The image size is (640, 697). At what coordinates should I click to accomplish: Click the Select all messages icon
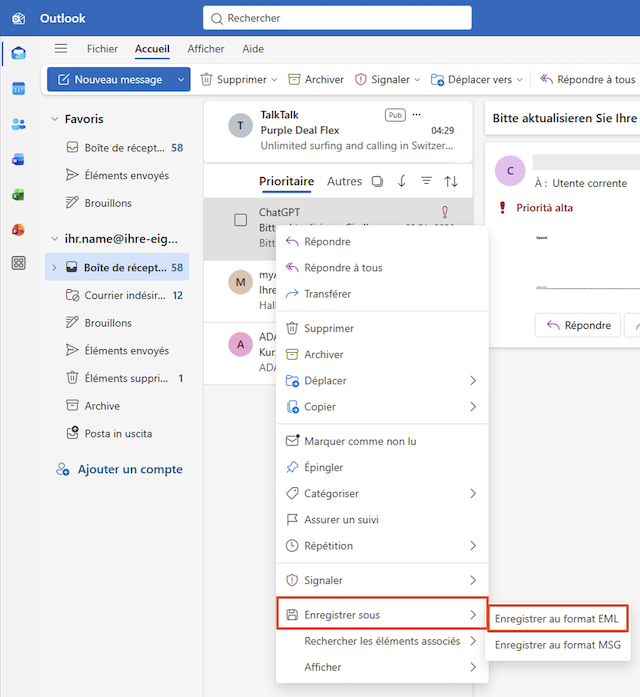pyautogui.click(x=377, y=181)
